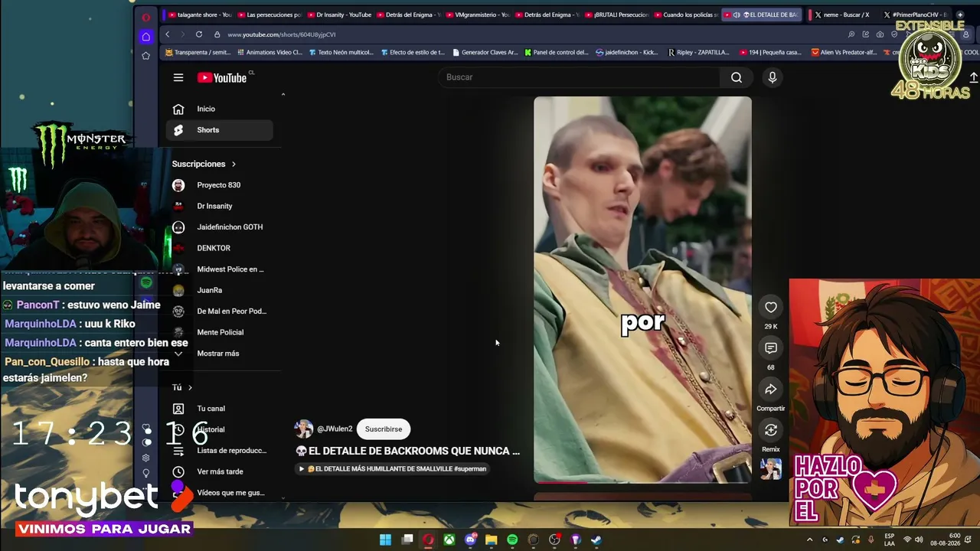980x551 pixels.
Task: Open Steam from the taskbar
Action: 596,540
